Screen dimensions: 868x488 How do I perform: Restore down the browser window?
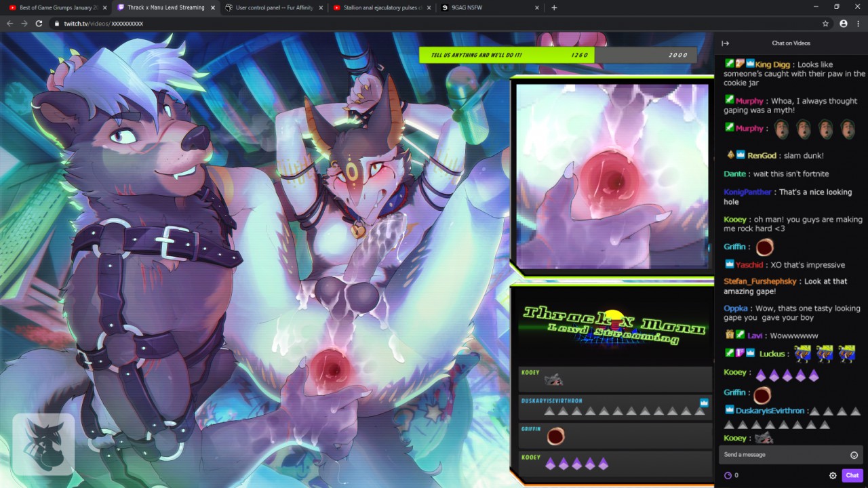(837, 7)
